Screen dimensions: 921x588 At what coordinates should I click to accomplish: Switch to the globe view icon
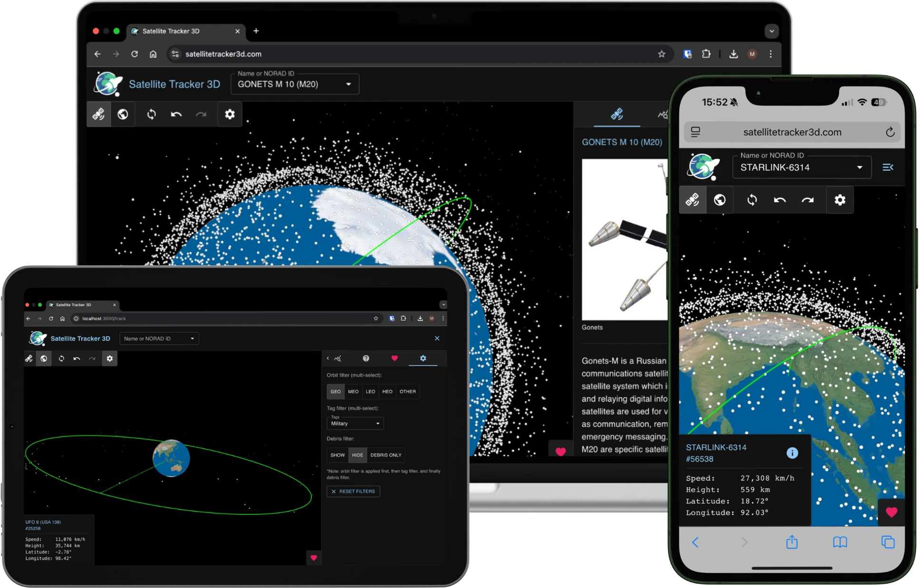coord(123,114)
